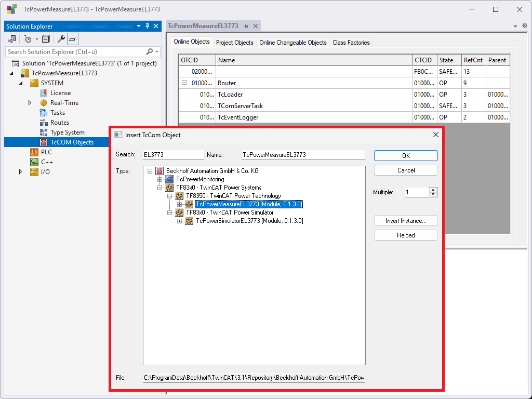Close the Solution Explorer panel
The width and height of the screenshot is (532, 399).
click(x=156, y=26)
